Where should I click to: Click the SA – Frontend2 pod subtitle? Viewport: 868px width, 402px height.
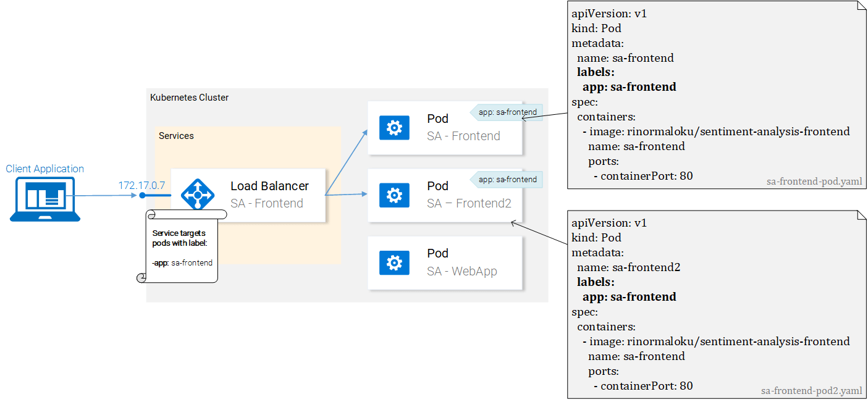(469, 203)
